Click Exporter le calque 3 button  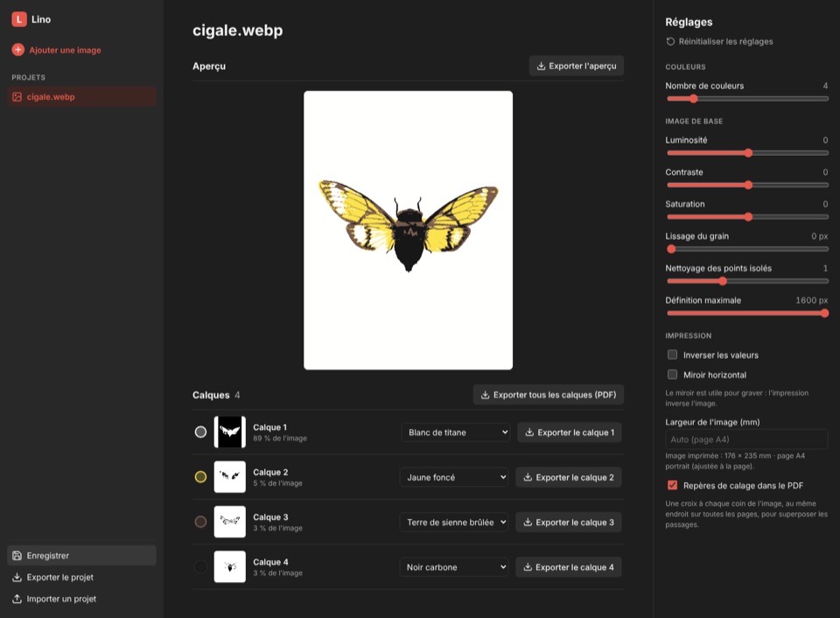pos(569,522)
